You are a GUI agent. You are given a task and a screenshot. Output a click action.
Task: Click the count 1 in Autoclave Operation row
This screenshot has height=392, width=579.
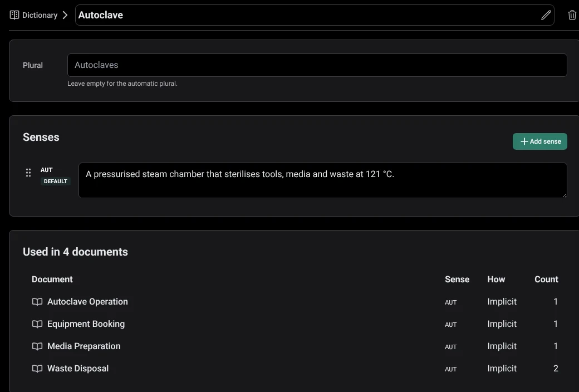556,301
